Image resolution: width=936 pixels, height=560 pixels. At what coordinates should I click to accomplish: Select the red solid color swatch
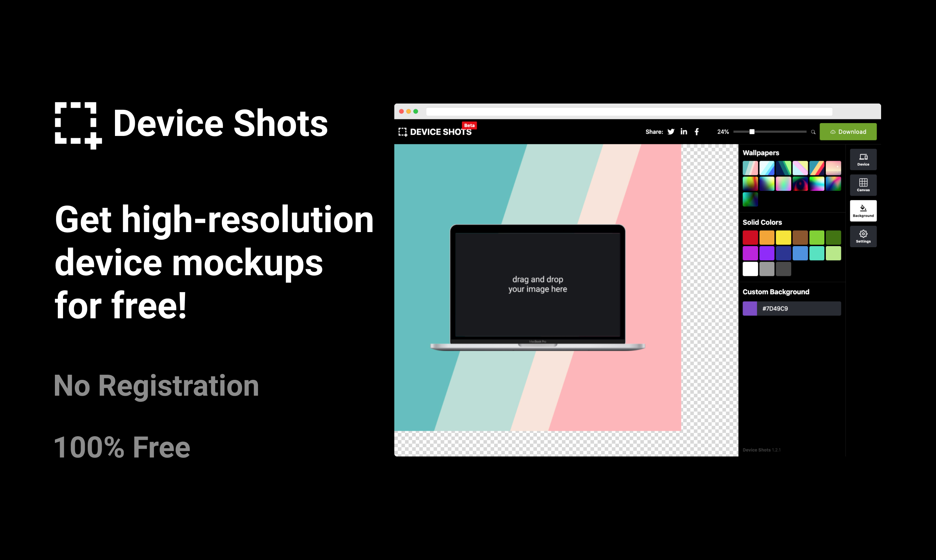751,237
